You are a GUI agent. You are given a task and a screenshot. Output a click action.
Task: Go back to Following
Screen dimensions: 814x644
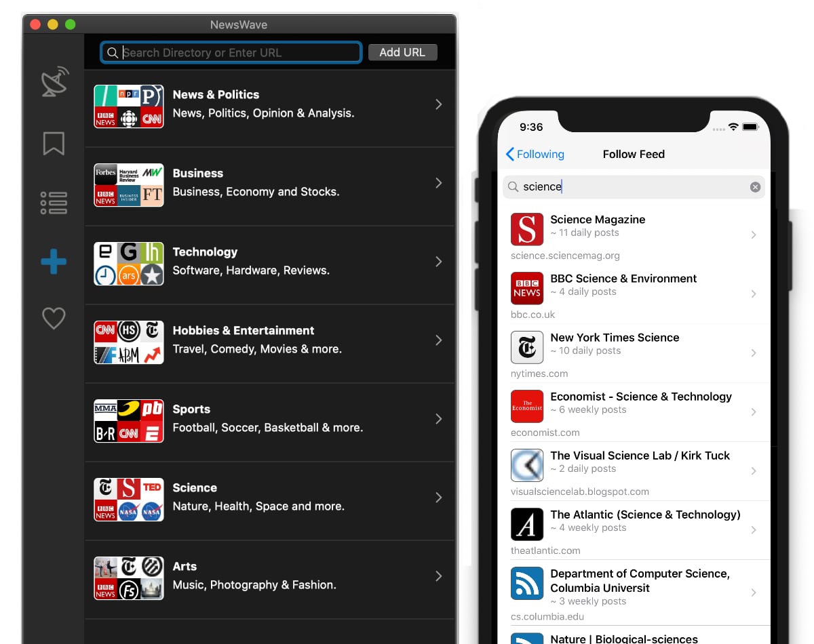535,155
